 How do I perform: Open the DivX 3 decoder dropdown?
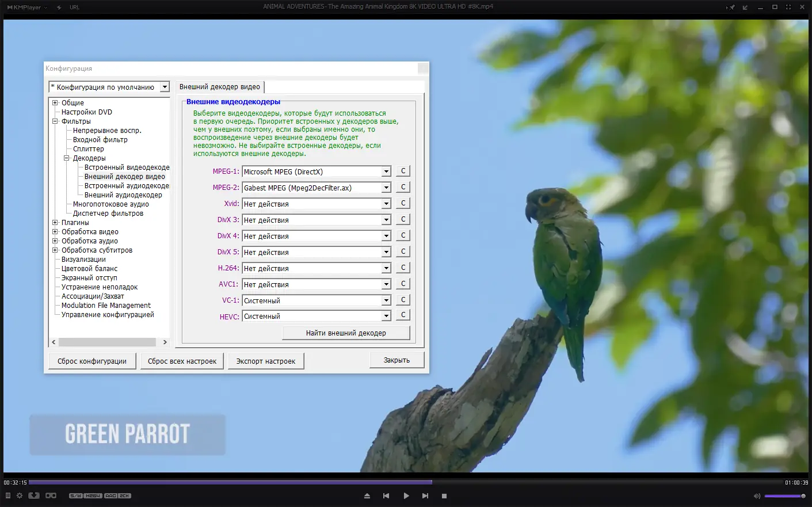[386, 220]
